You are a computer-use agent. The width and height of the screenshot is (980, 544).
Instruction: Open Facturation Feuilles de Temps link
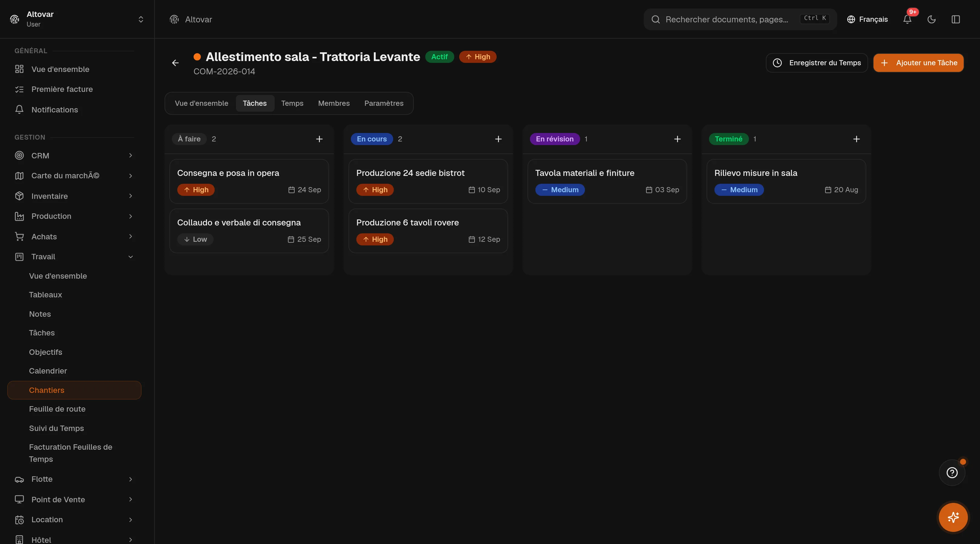(x=70, y=453)
